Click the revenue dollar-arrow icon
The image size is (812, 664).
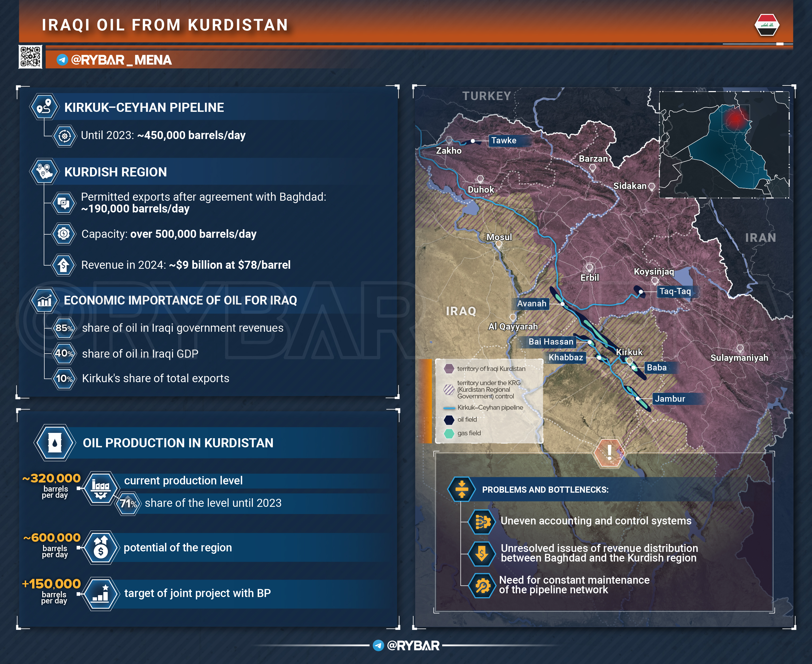[x=64, y=265]
